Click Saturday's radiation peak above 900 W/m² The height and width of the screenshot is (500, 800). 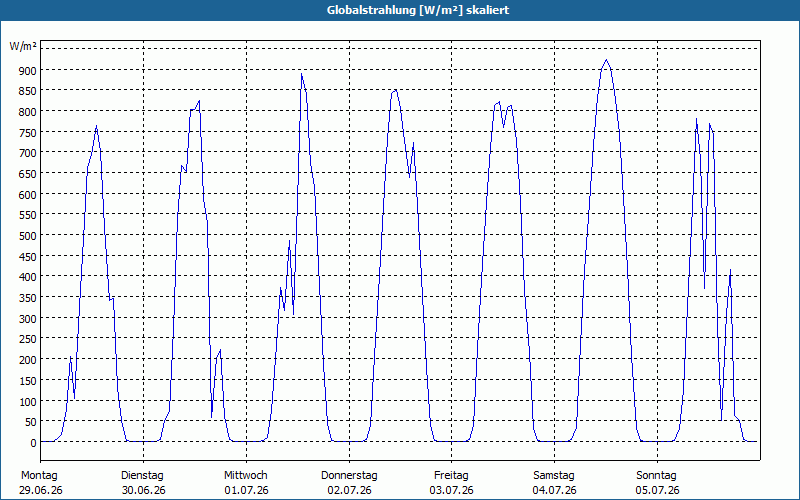tap(606, 60)
